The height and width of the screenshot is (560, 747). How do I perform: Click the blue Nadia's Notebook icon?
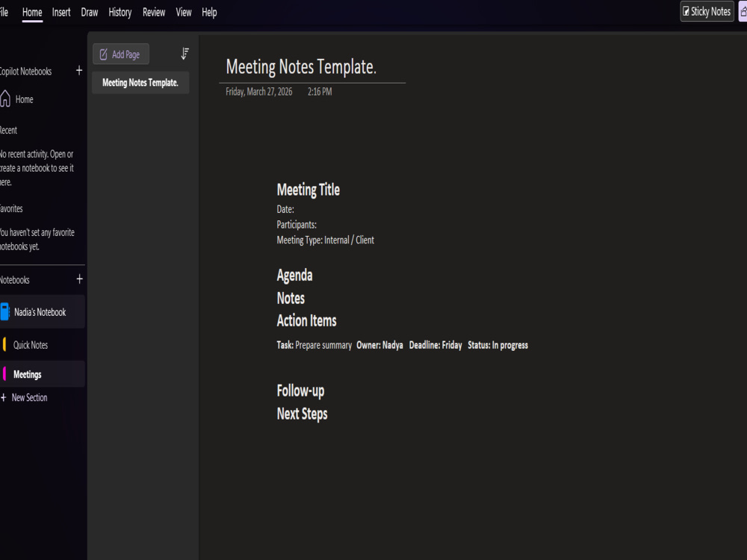pyautogui.click(x=4, y=312)
